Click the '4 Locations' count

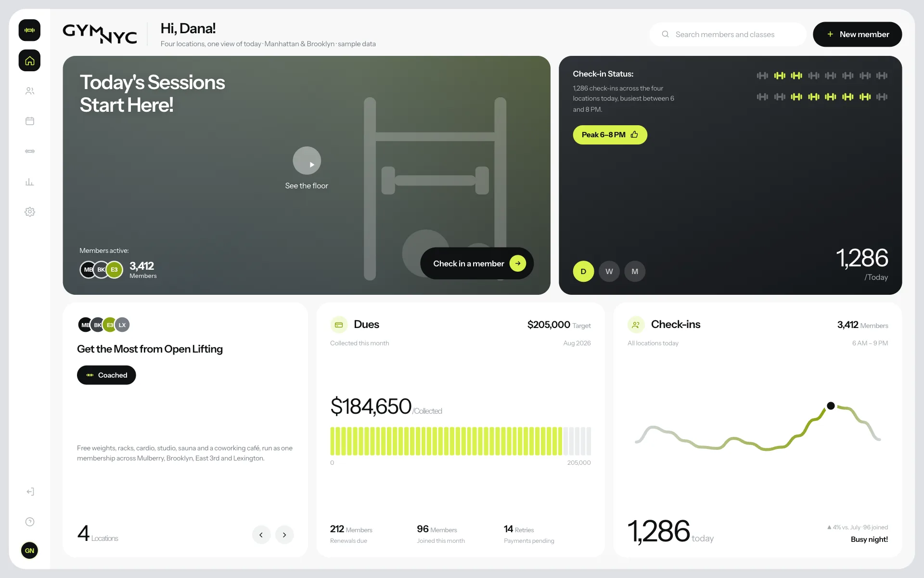(98, 533)
